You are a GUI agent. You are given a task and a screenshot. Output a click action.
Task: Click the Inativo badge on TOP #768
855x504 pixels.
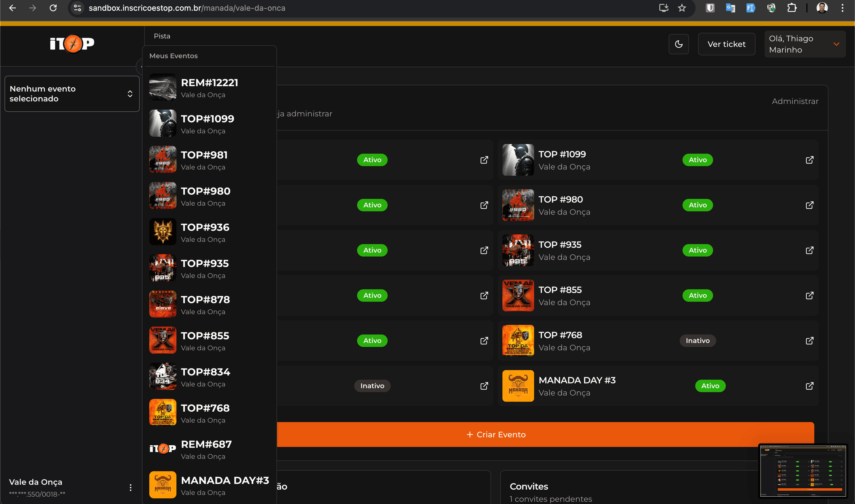[x=698, y=341]
